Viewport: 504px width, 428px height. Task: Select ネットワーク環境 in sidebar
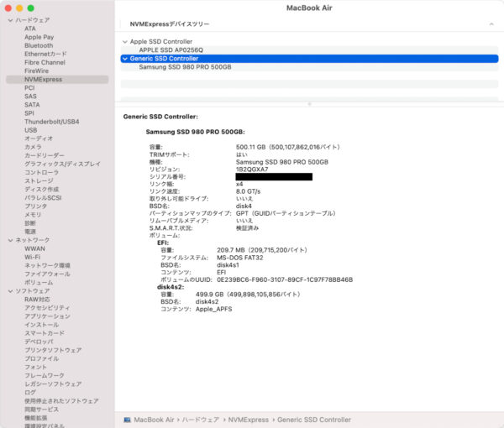[48, 265]
